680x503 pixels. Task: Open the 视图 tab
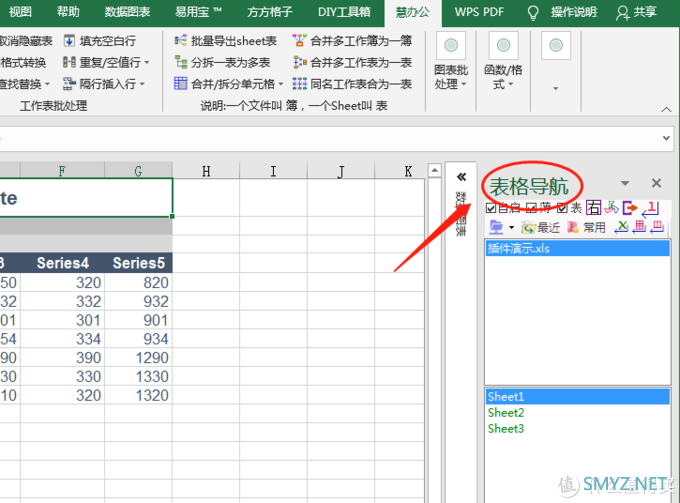[20, 12]
